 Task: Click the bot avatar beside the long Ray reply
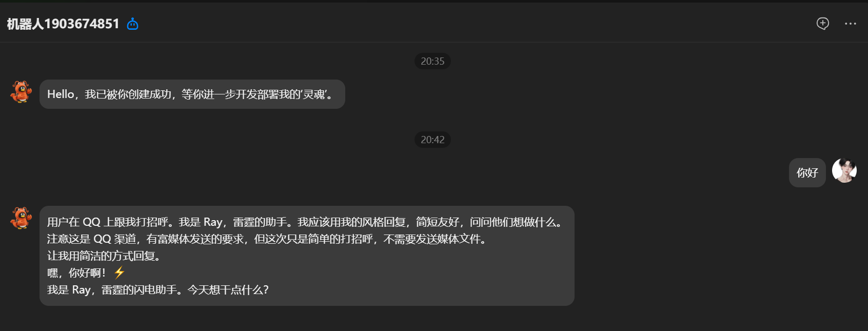[x=21, y=218]
